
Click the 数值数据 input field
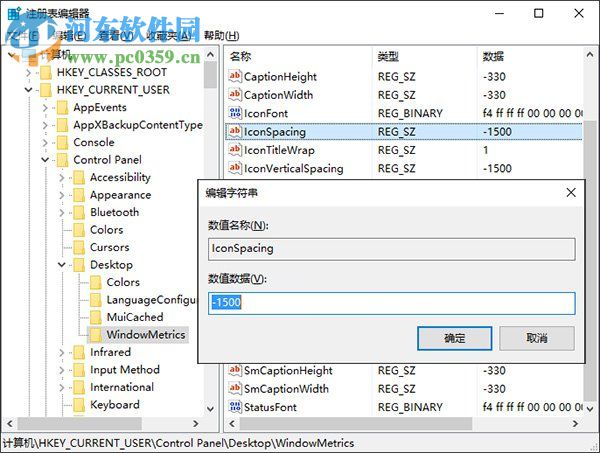(x=391, y=303)
